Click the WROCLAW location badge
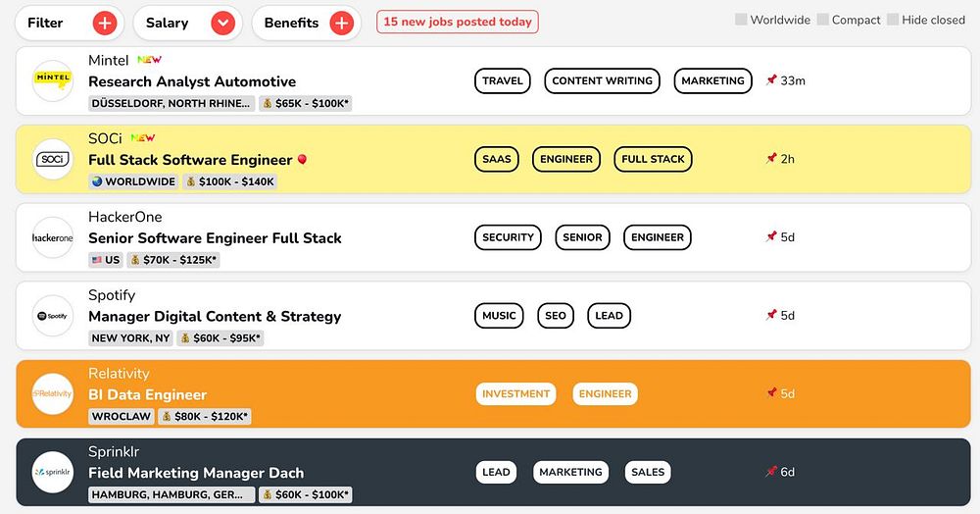 (x=122, y=416)
